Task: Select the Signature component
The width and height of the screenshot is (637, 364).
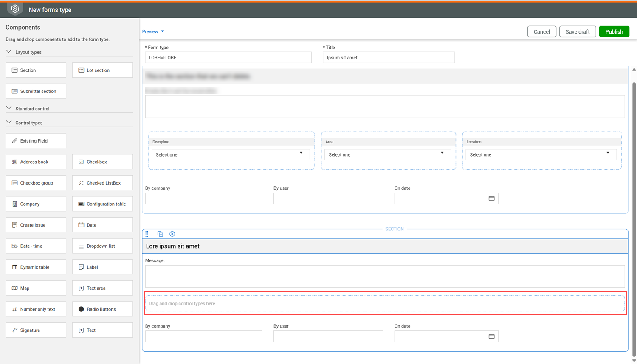Action: [x=36, y=330]
